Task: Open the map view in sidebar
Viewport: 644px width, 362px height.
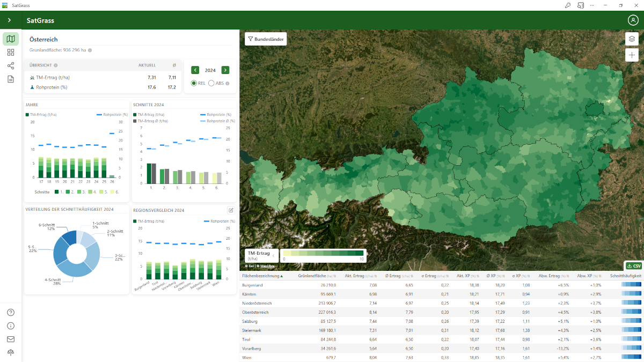Action: pos(11,39)
